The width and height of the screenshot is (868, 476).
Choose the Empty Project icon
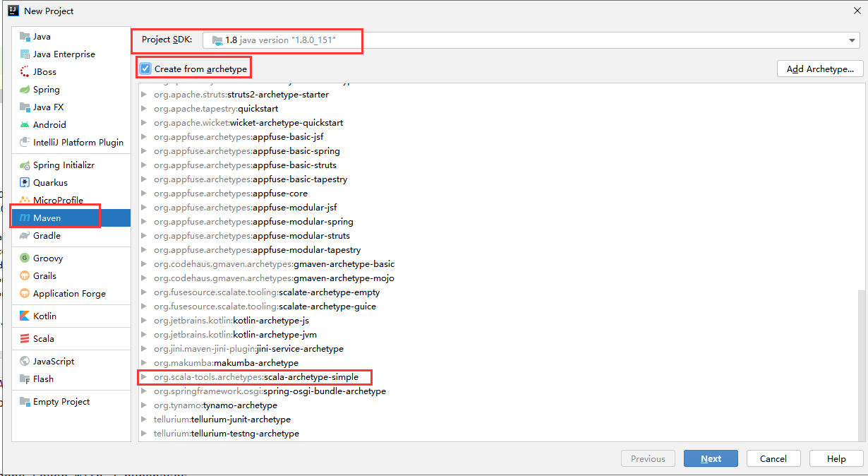[x=25, y=402]
